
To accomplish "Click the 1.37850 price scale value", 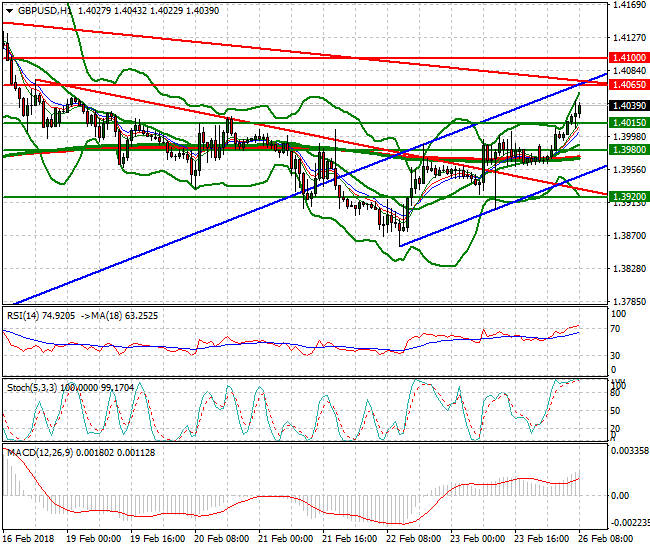I will [629, 301].
